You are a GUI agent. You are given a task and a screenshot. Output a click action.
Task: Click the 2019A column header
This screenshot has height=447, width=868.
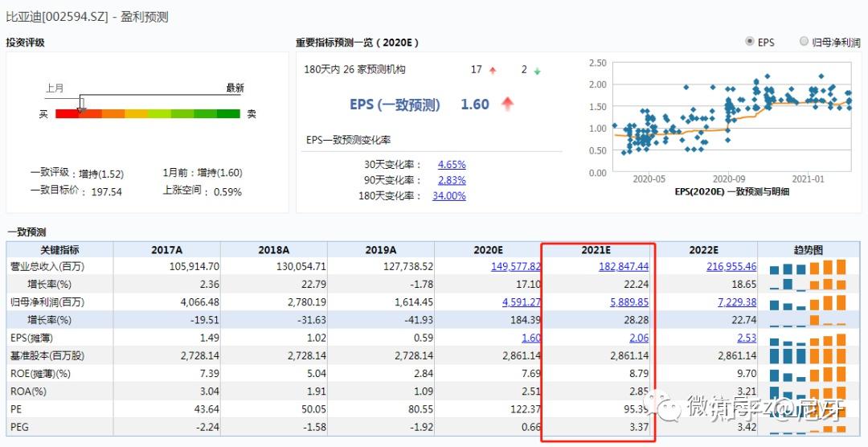[x=381, y=250]
